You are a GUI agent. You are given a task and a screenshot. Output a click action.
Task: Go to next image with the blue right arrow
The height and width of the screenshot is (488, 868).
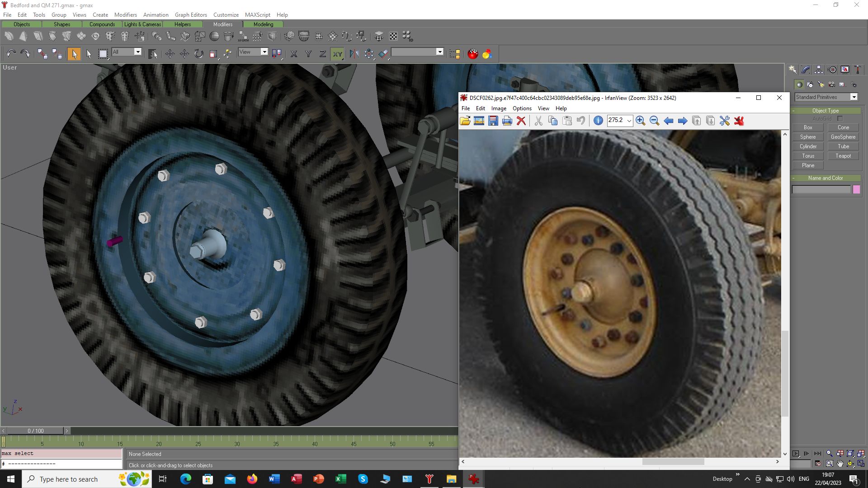point(683,121)
